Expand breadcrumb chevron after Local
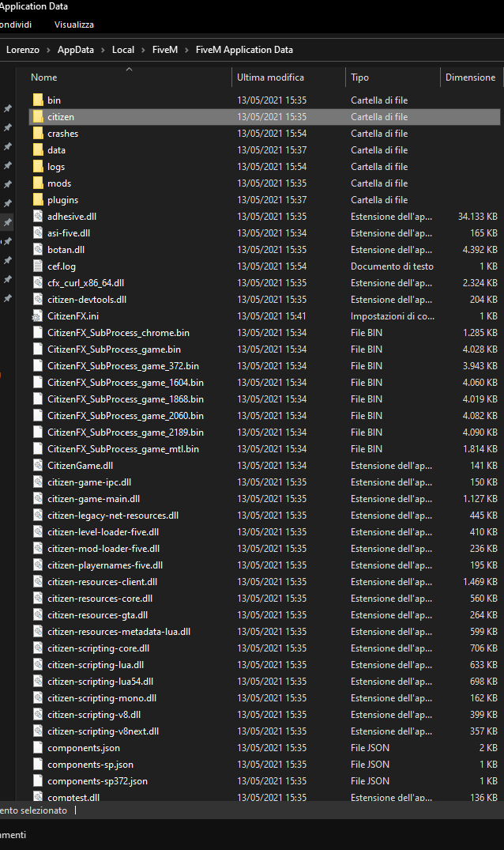This screenshot has height=850, width=504. point(144,50)
